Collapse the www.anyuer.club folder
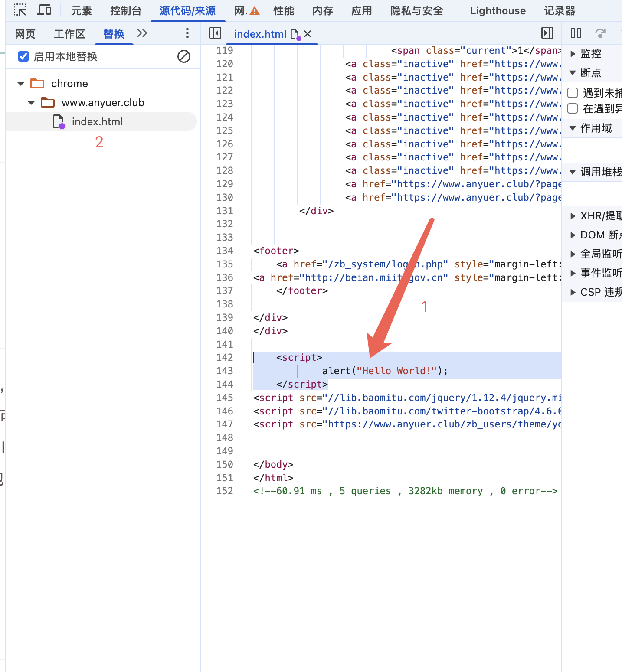 pyautogui.click(x=31, y=103)
